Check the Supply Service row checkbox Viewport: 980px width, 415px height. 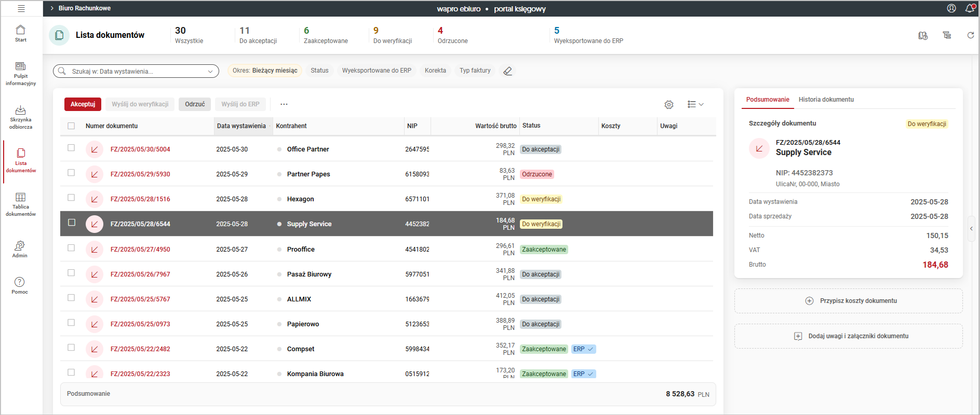click(72, 223)
